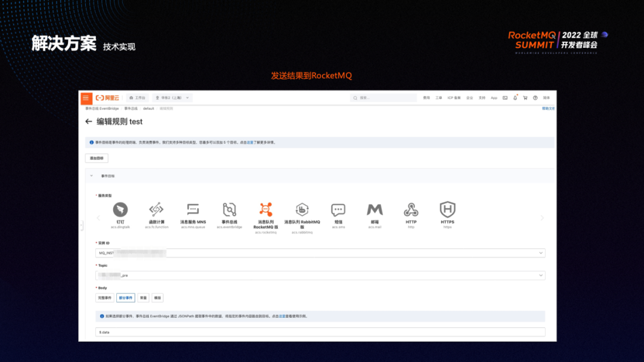The width and height of the screenshot is (644, 362).
Task: Go to 事件总线 EventBridge breadcrumb
Action: click(102, 109)
